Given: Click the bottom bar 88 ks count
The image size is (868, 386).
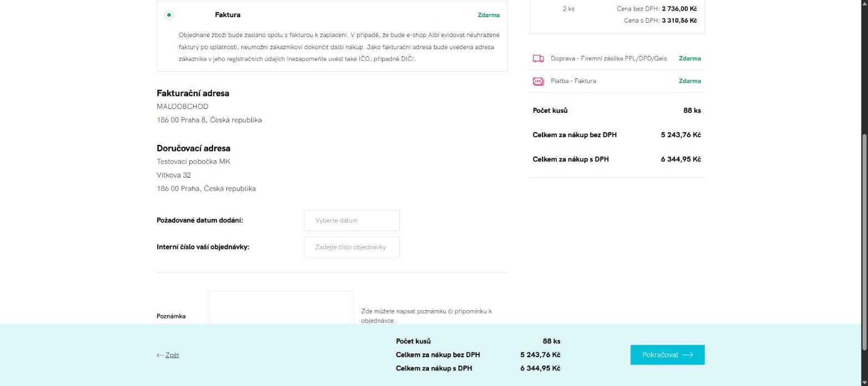Looking at the screenshot, I should coord(551,341).
